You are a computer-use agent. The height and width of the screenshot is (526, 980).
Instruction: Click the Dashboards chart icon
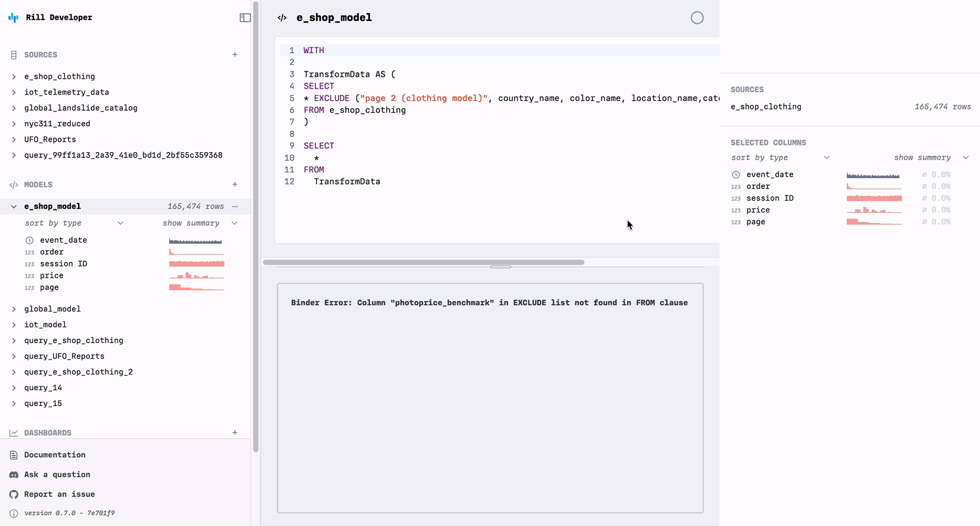click(14, 433)
